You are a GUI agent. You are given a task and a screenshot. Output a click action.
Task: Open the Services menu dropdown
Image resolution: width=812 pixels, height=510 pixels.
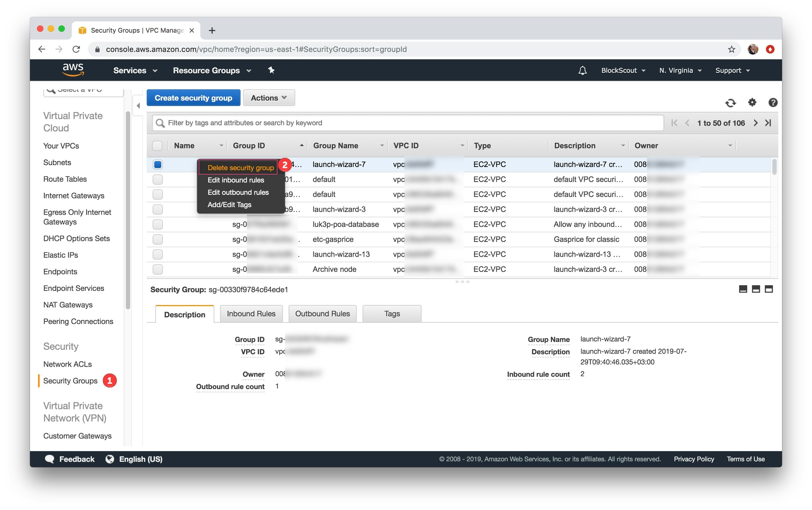tap(135, 70)
